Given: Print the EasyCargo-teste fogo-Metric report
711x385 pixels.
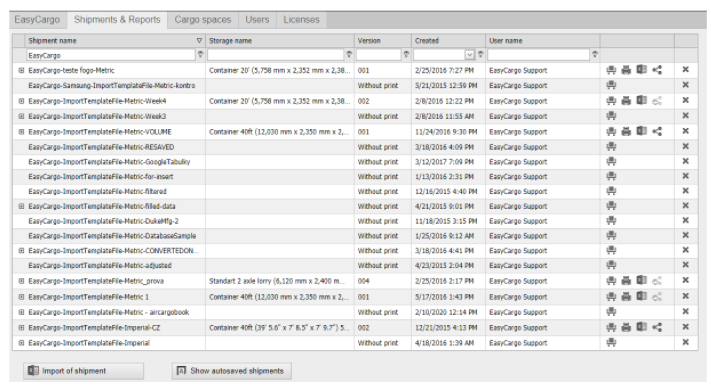Looking at the screenshot, I should point(626,70).
